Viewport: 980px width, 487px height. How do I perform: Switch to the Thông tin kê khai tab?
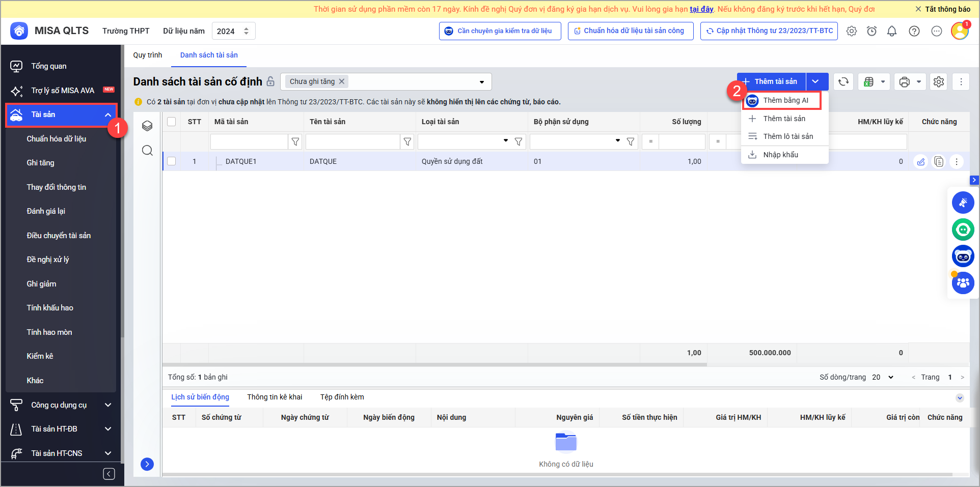[275, 397]
